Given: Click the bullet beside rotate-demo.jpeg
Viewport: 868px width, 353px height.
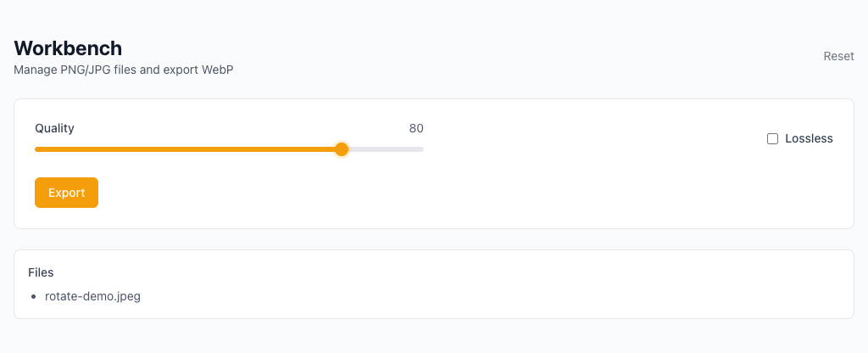Looking at the screenshot, I should point(34,297).
